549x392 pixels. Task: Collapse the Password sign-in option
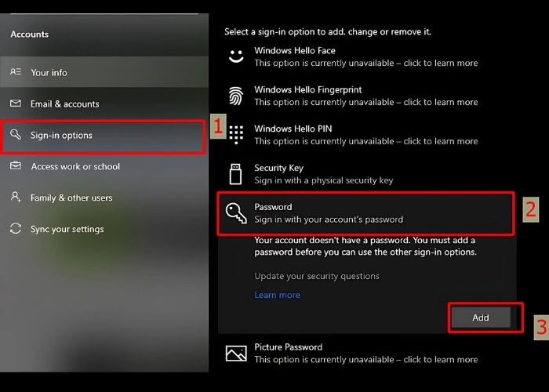(x=329, y=213)
